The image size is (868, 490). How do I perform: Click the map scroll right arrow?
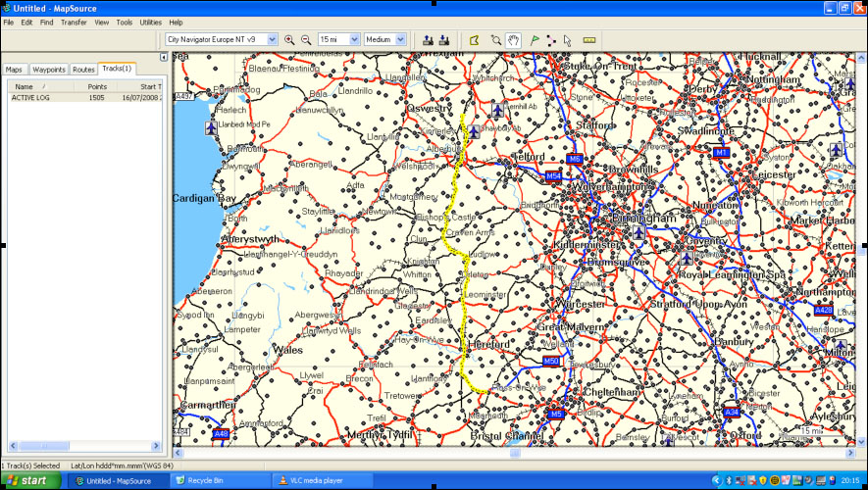851,453
